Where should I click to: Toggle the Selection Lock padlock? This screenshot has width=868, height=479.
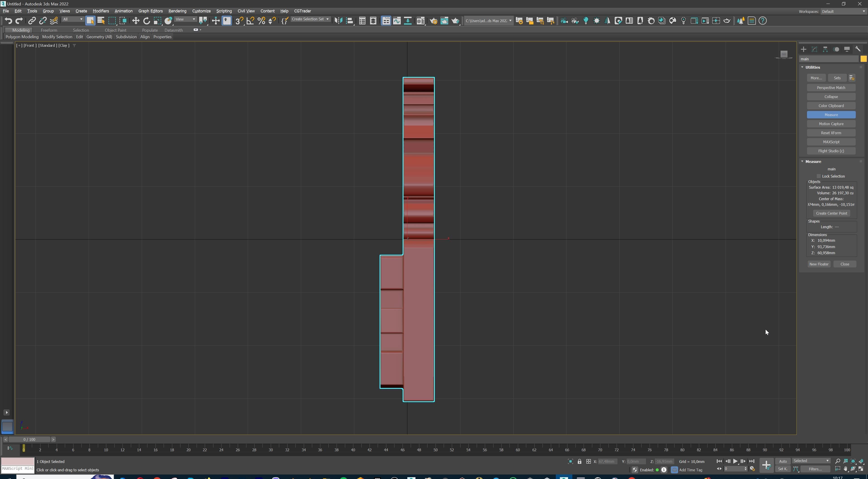[579, 461]
